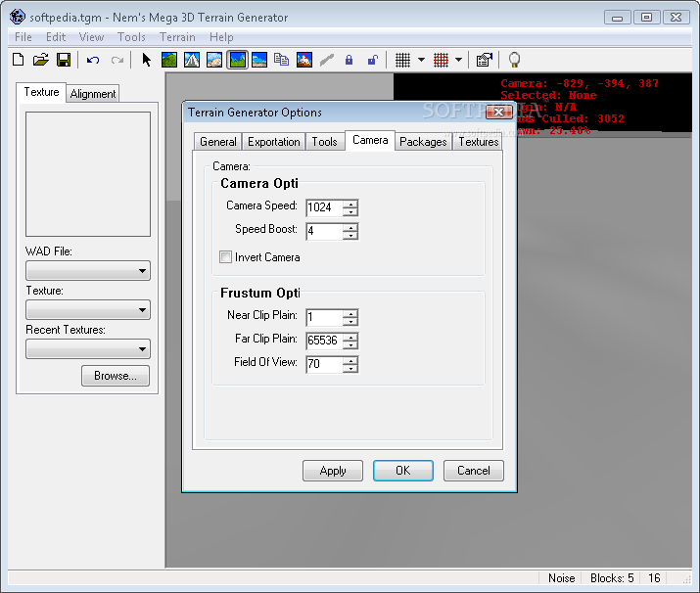700x593 pixels.
Task: Expand the Recent Textures combo box
Action: [88, 349]
